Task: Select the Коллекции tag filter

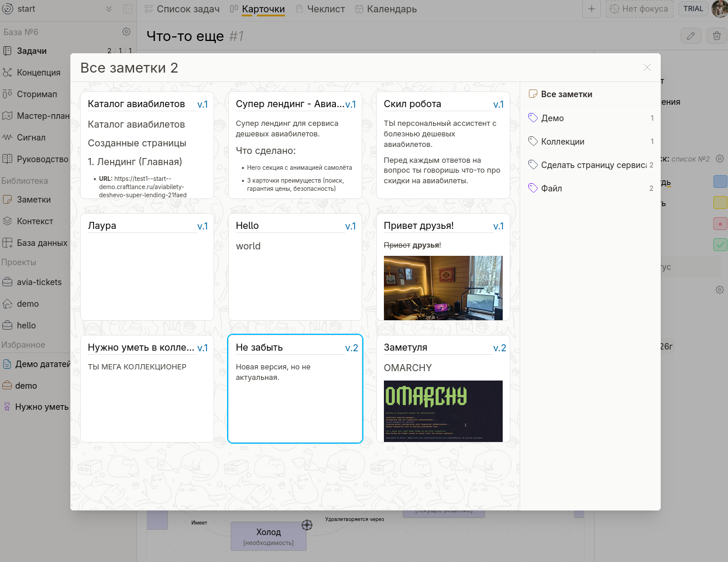Action: click(x=562, y=142)
